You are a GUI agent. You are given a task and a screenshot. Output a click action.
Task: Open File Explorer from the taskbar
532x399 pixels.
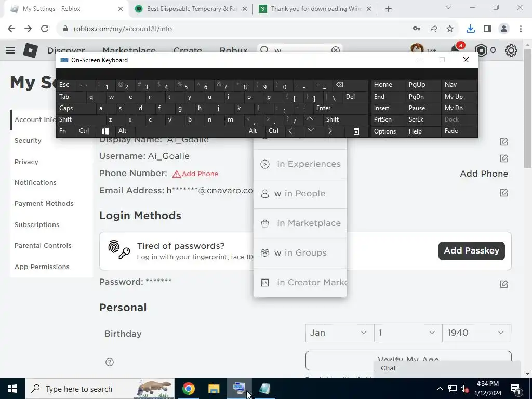click(x=214, y=389)
